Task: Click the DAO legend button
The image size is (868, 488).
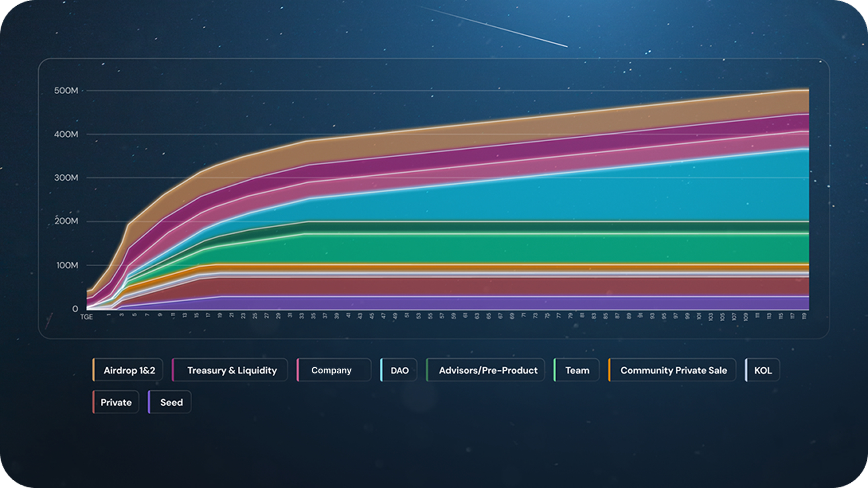Action: pyautogui.click(x=399, y=371)
